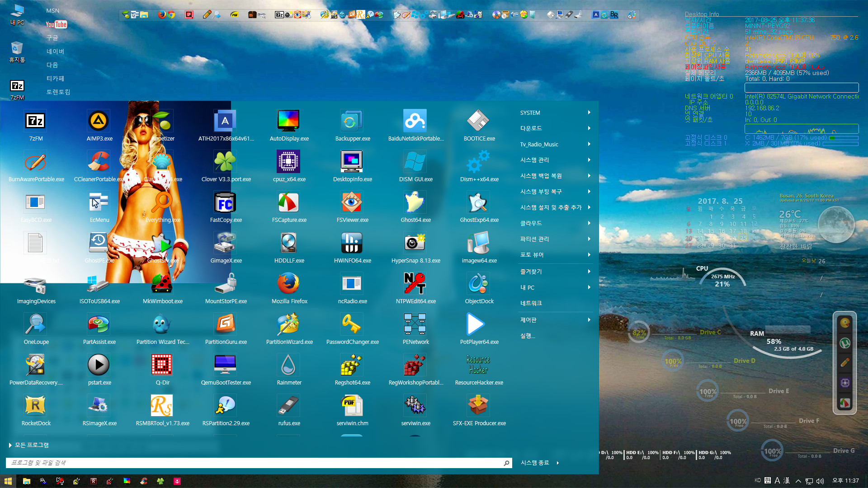Expand the 시스템 관리 submenu
This screenshot has height=488, width=868.
click(555, 160)
